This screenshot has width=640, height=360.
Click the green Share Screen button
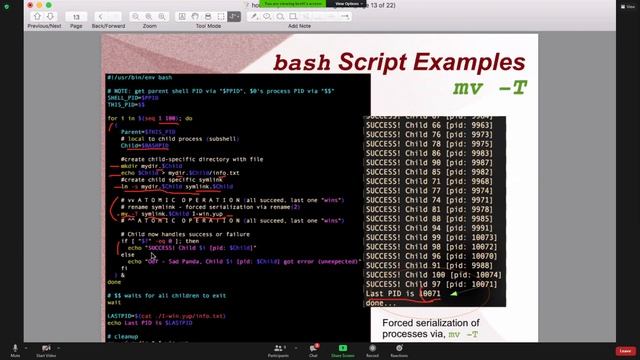[x=343, y=350]
